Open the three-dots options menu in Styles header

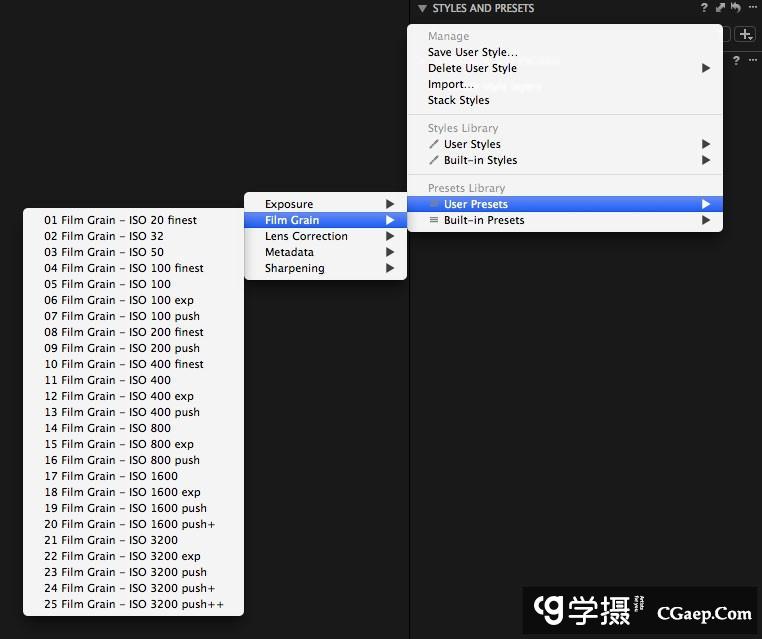[752, 8]
